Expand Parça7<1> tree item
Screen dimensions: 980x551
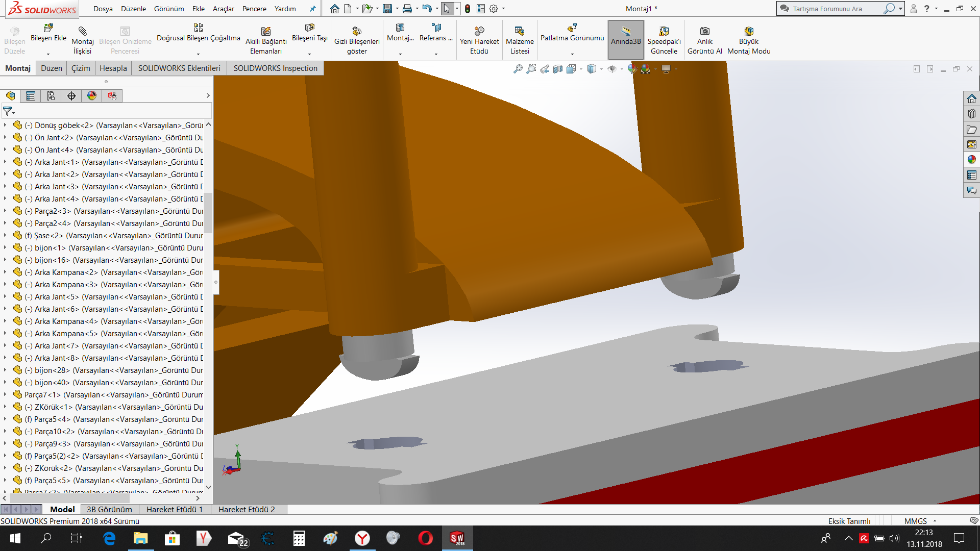pyautogui.click(x=5, y=394)
